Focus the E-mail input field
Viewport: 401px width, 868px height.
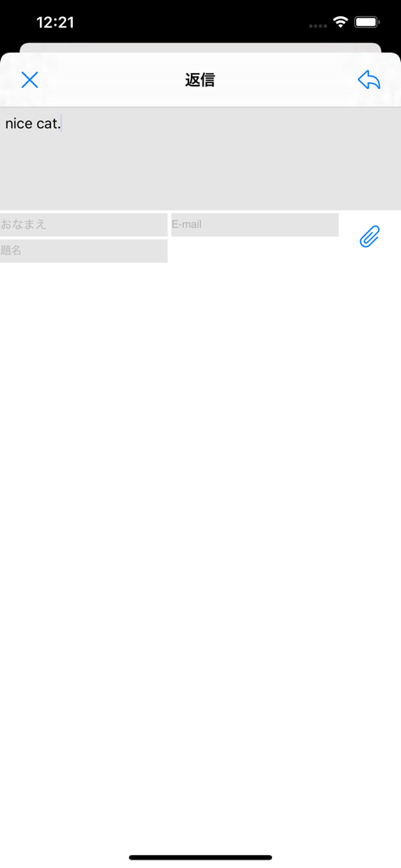255,225
